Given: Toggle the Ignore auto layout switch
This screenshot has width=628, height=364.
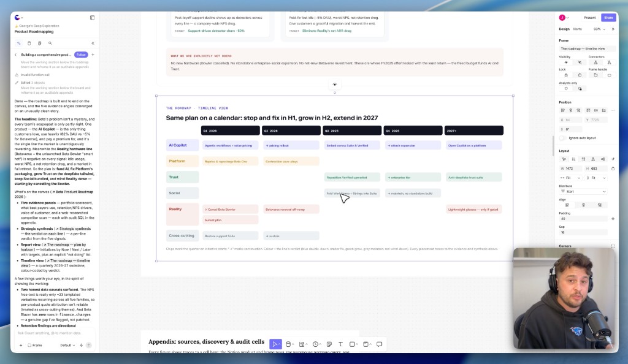Looking at the screenshot, I should click(563, 138).
